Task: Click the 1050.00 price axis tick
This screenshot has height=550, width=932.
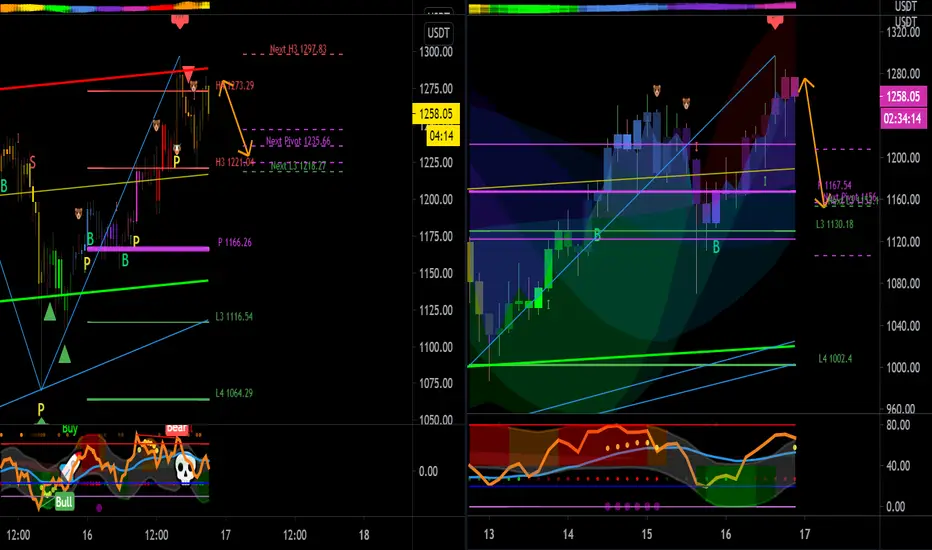Action: pos(436,420)
